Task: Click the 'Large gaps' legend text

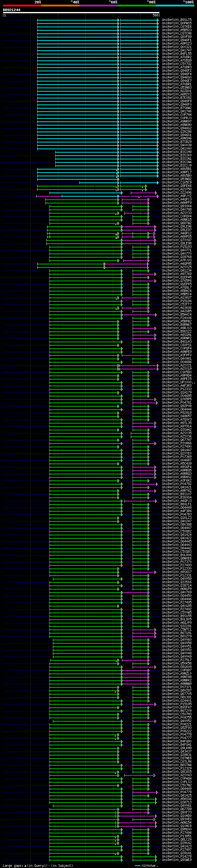Action: point(13,866)
